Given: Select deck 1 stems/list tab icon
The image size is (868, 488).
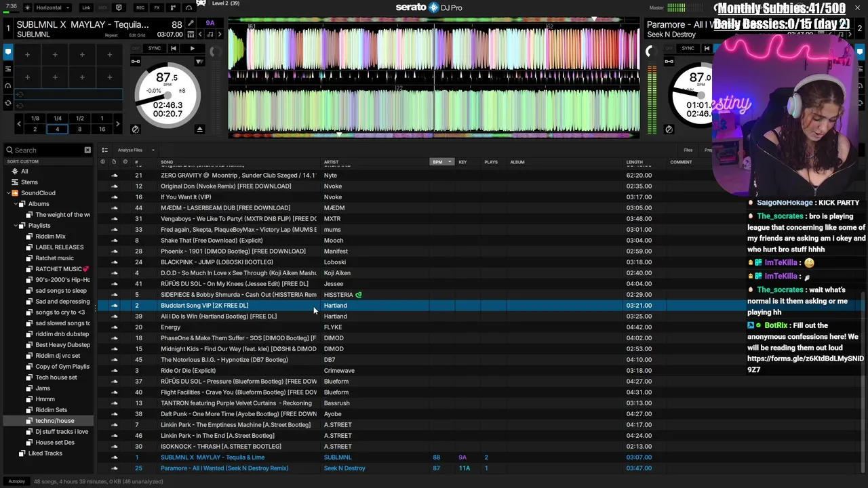Looking at the screenshot, I should point(8,69).
